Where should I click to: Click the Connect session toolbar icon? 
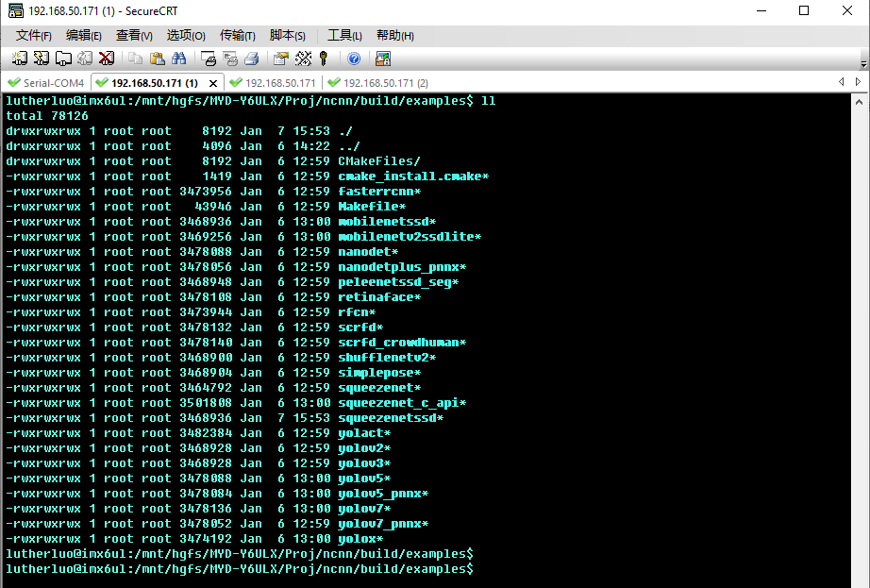(x=20, y=59)
